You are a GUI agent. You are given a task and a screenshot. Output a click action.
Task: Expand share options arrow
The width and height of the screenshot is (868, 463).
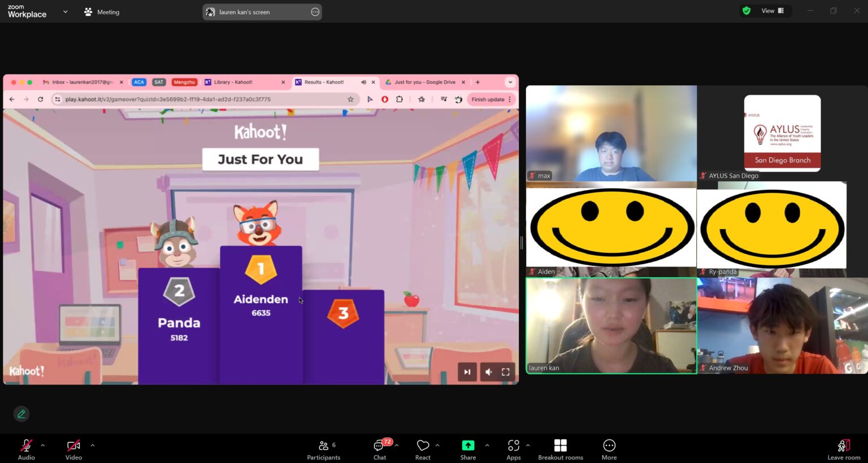pyautogui.click(x=487, y=445)
